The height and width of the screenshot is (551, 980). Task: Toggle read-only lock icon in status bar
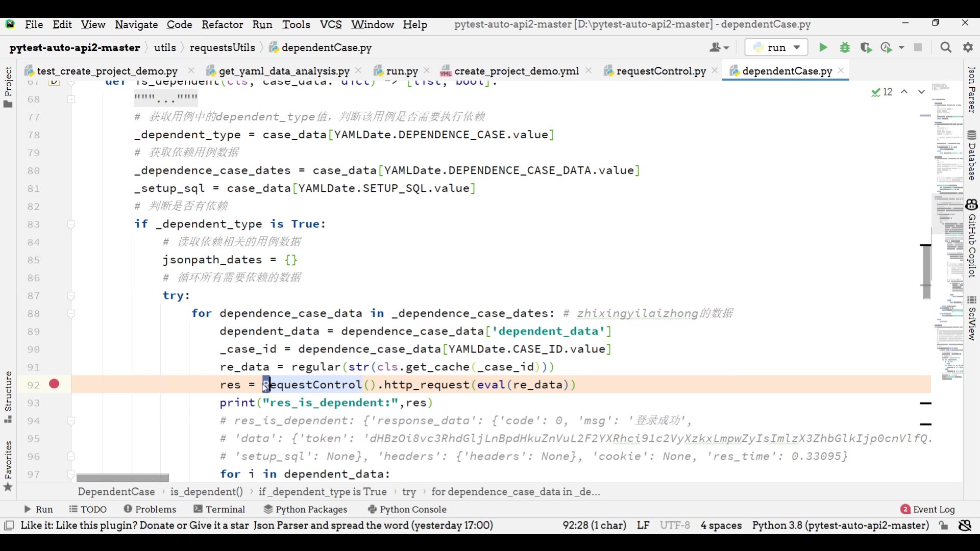[x=944, y=525]
